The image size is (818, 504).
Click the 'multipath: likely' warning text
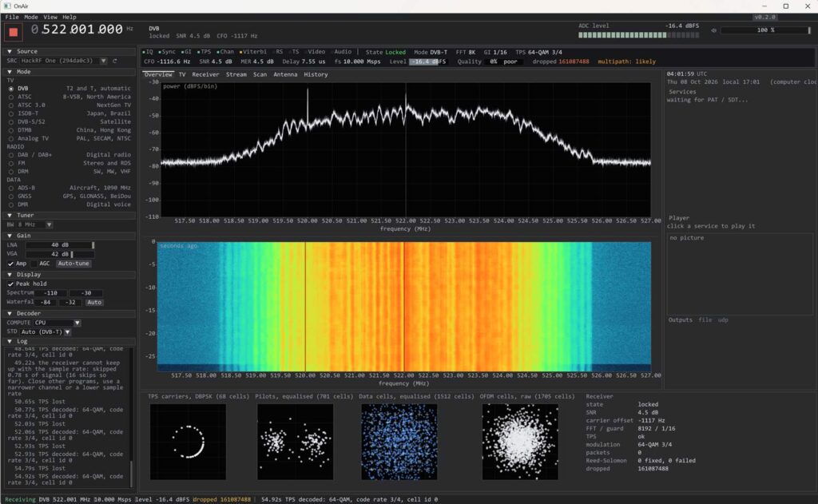coord(626,62)
